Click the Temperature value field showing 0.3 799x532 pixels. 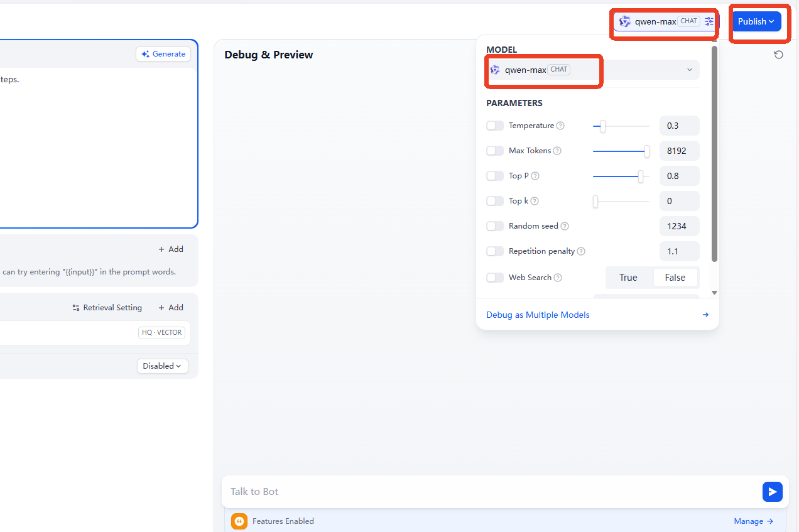(680, 126)
